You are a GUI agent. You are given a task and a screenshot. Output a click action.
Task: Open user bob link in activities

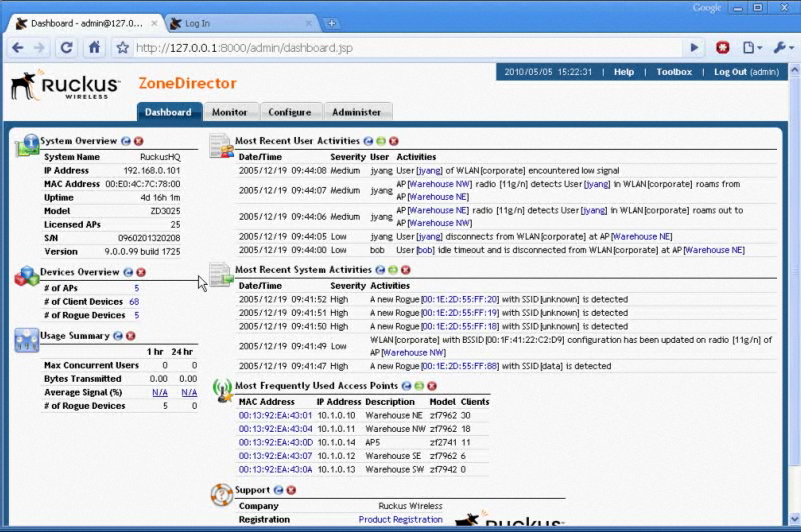pos(425,250)
